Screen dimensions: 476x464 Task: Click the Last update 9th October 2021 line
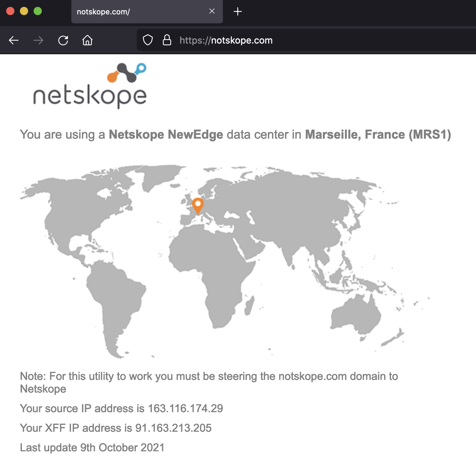coord(92,448)
